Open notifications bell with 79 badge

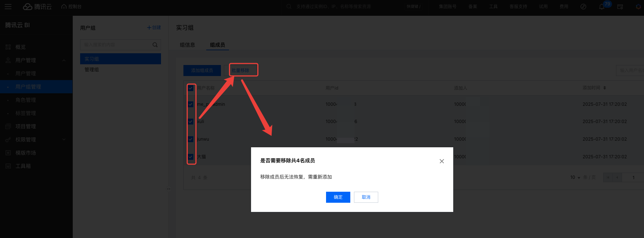point(602,7)
